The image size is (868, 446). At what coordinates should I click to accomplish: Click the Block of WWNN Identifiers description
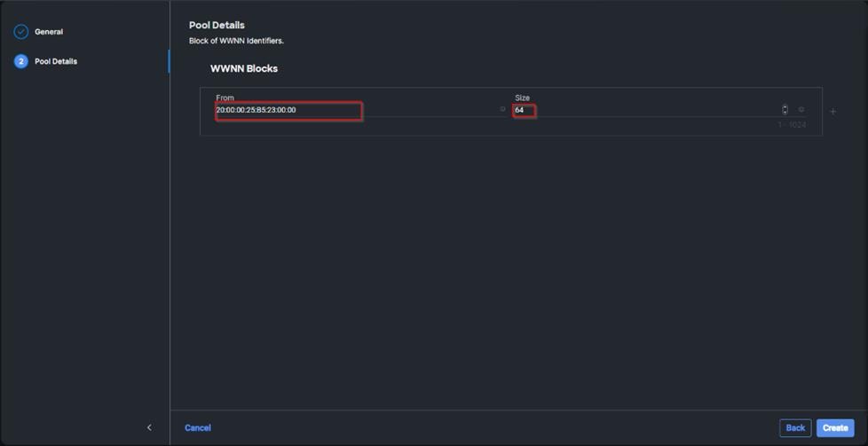[x=236, y=41]
